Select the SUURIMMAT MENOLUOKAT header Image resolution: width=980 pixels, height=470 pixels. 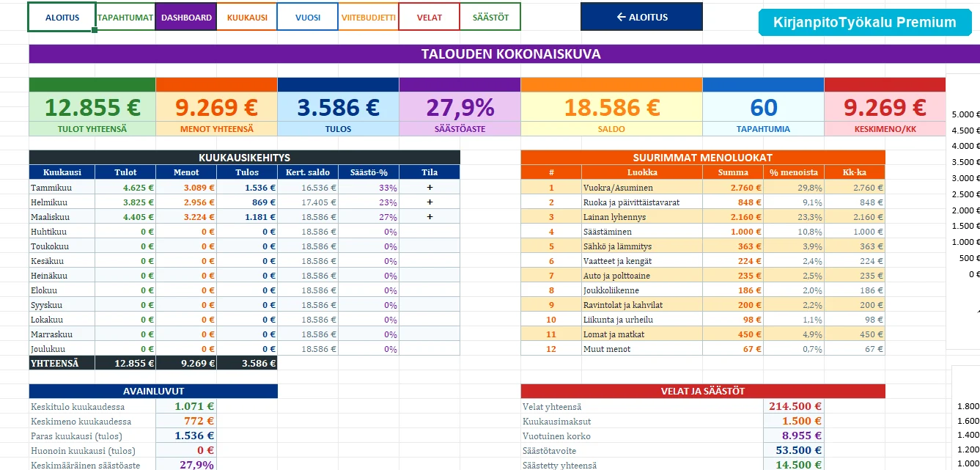click(x=703, y=158)
